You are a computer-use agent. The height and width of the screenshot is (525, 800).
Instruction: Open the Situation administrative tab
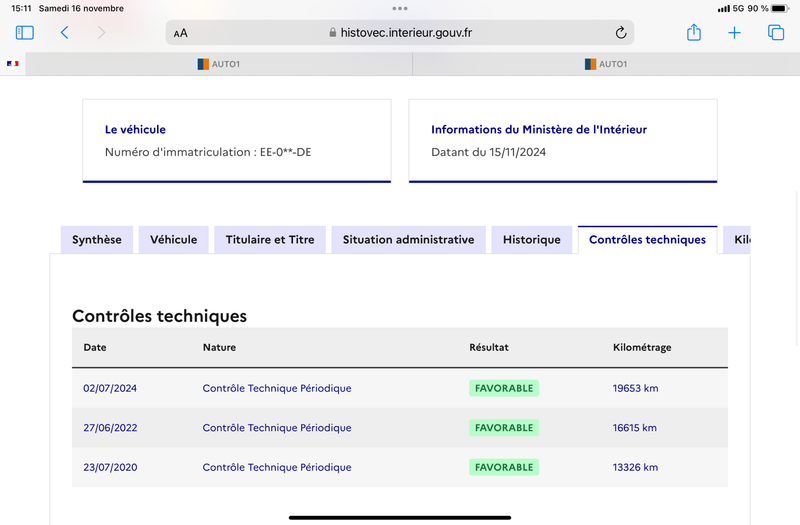[409, 240]
